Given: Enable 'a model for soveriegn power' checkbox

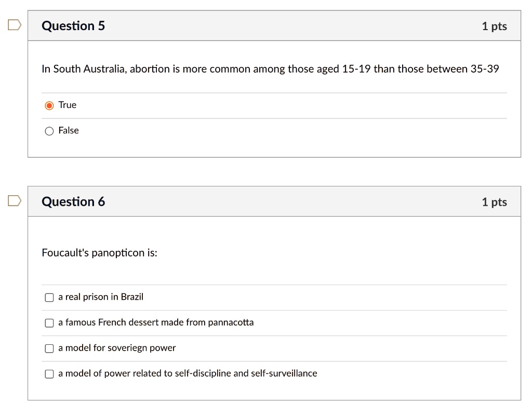Looking at the screenshot, I should click(49, 348).
